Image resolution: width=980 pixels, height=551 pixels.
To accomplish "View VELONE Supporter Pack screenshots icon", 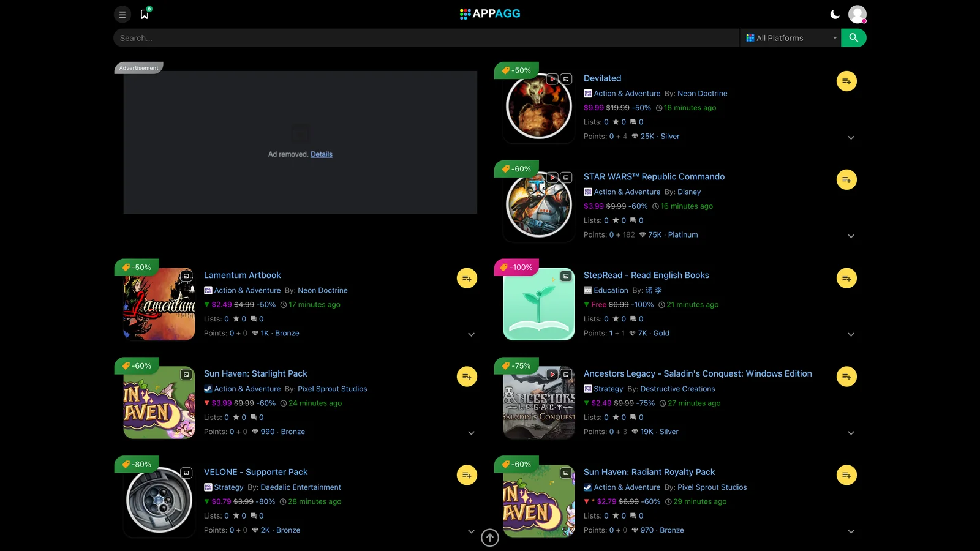I will click(x=187, y=473).
